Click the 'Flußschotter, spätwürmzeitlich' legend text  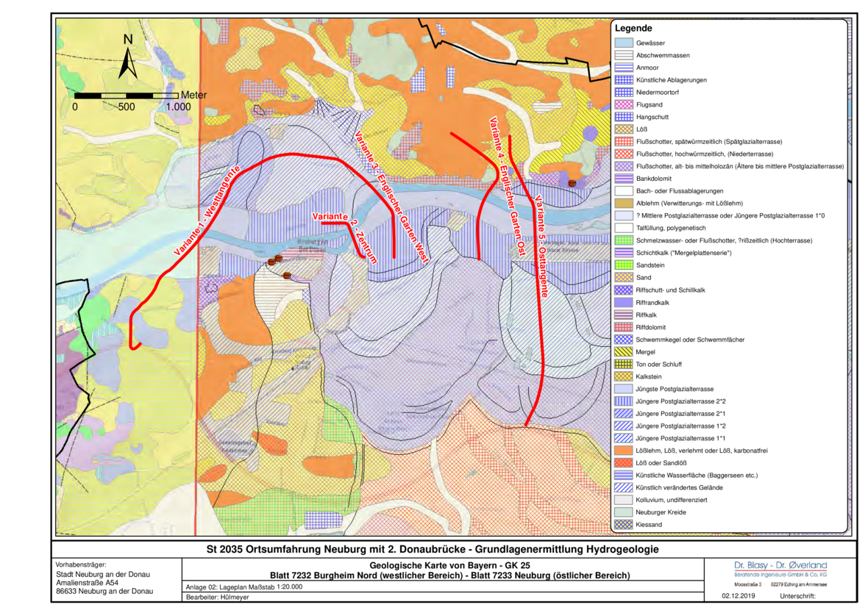(x=709, y=142)
